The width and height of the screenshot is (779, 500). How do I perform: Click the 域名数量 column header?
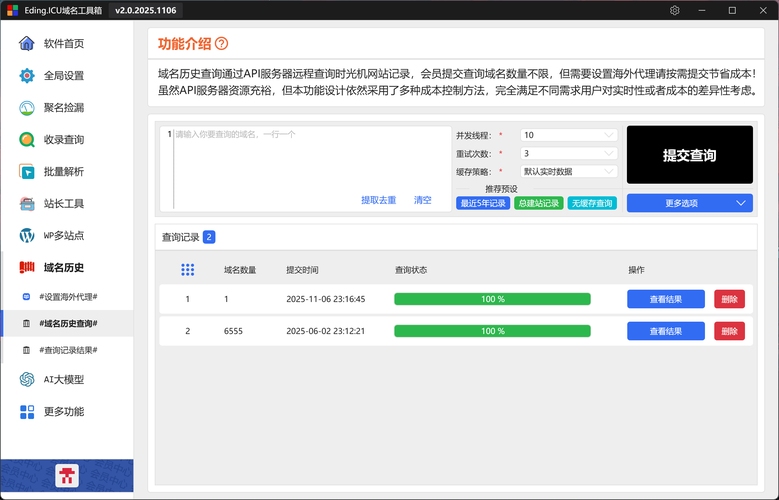point(240,270)
